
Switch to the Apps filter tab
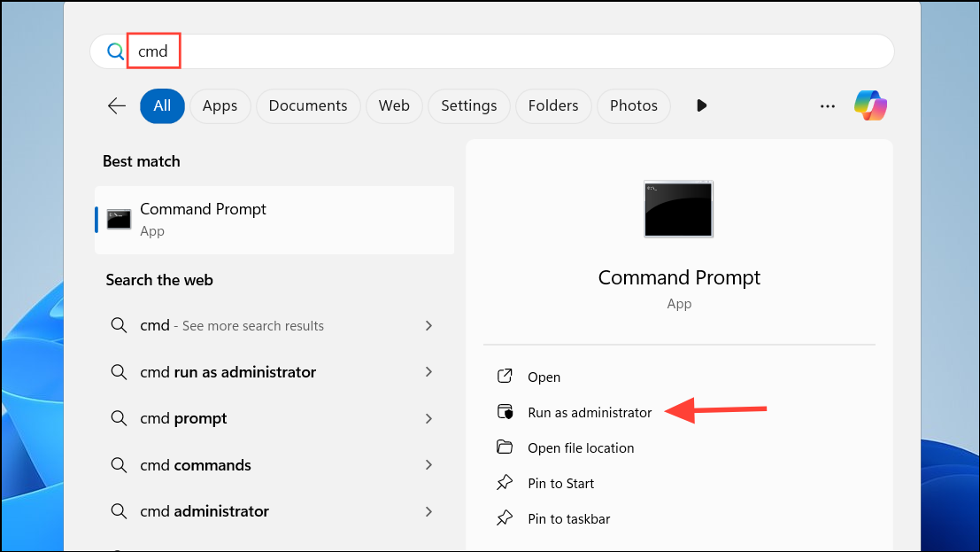point(220,105)
